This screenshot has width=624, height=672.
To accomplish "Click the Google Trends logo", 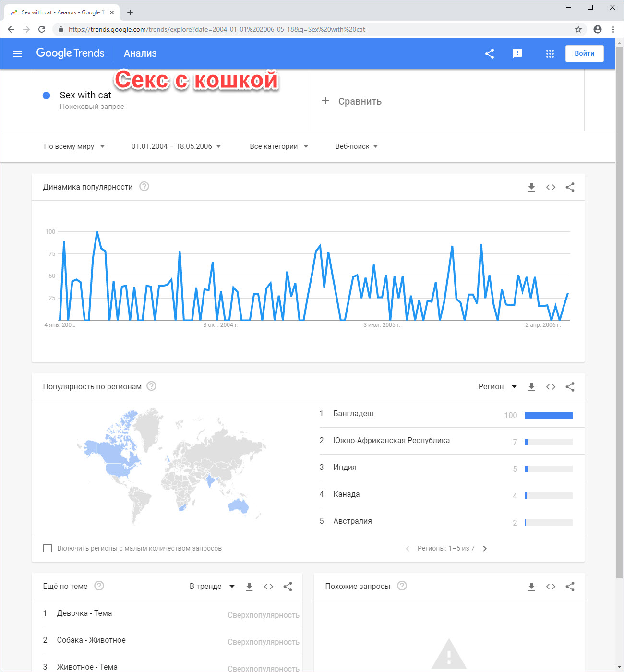I will pyautogui.click(x=70, y=53).
